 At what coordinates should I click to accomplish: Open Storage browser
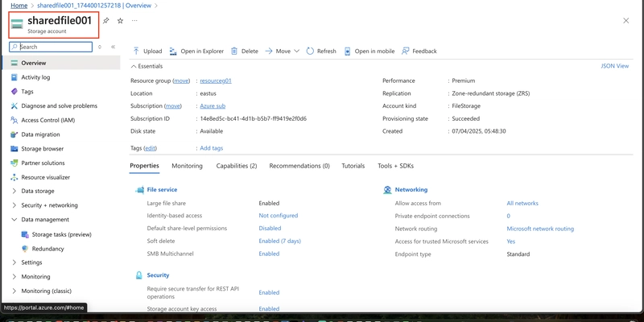point(43,149)
